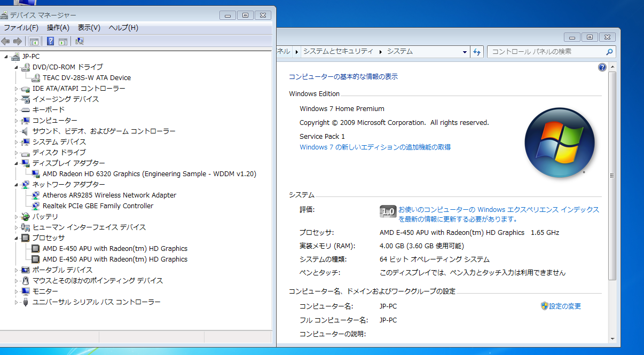Expand the battery node
Viewport: 644px width, 355px height.
(17, 217)
